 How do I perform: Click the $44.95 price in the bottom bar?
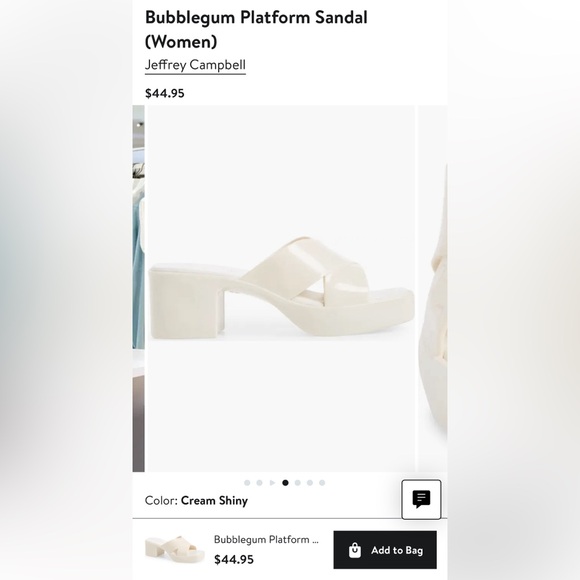tap(234, 559)
